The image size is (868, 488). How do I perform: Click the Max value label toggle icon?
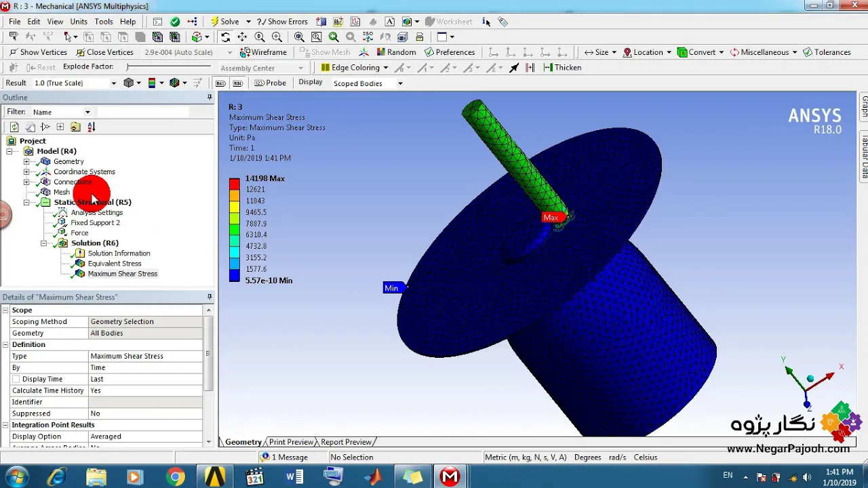coord(220,83)
